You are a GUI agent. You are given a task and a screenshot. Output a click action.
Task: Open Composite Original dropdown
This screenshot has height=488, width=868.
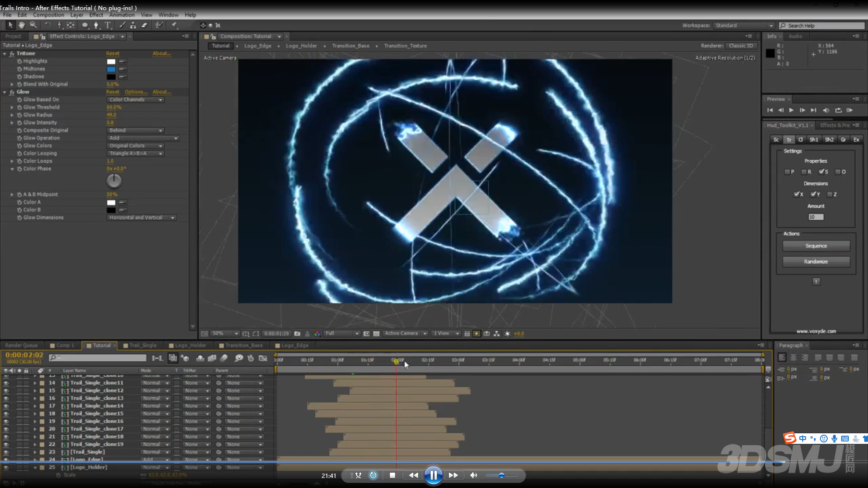(x=135, y=131)
